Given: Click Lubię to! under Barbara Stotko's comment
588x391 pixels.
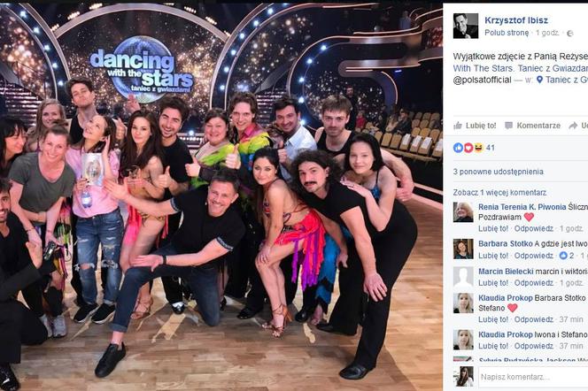Looking at the screenshot, I should pos(493,256).
